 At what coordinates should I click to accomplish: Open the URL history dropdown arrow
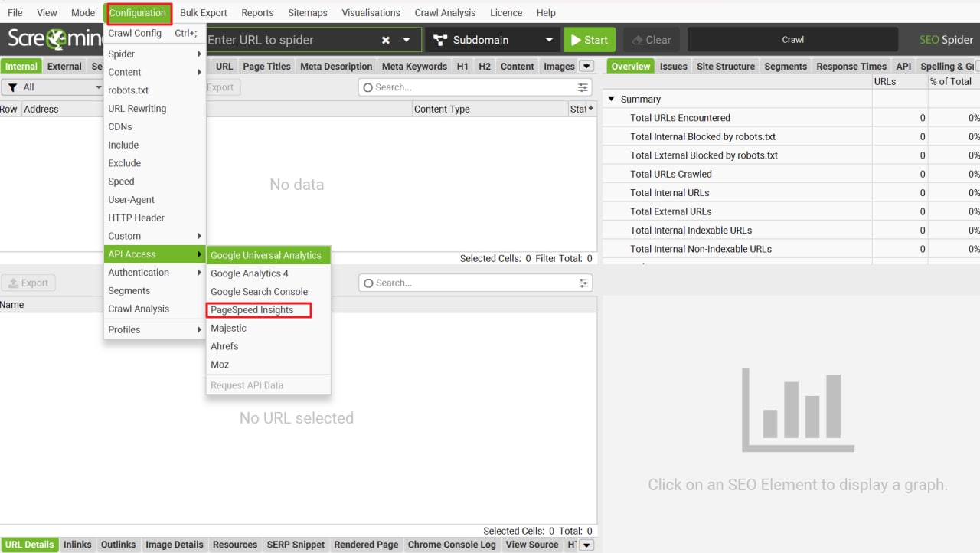tap(407, 40)
